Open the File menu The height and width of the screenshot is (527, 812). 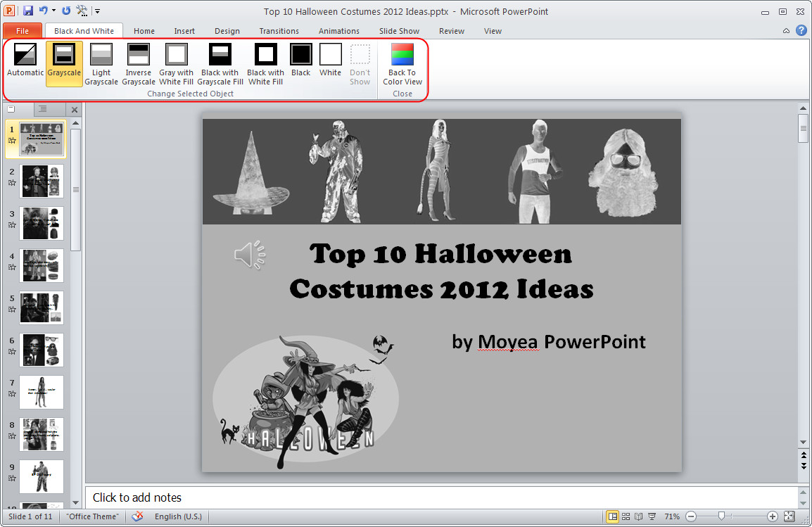pos(23,31)
